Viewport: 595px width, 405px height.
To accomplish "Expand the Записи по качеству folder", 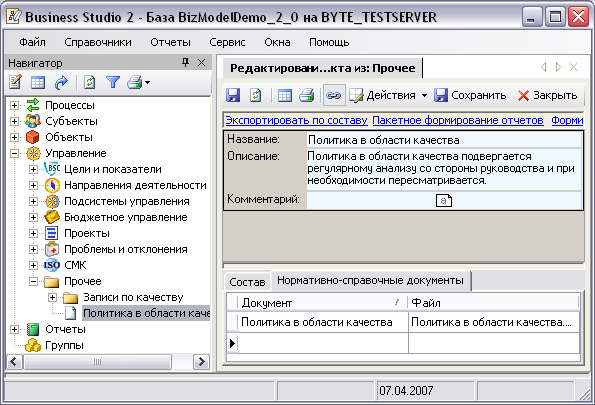I will (52, 297).
